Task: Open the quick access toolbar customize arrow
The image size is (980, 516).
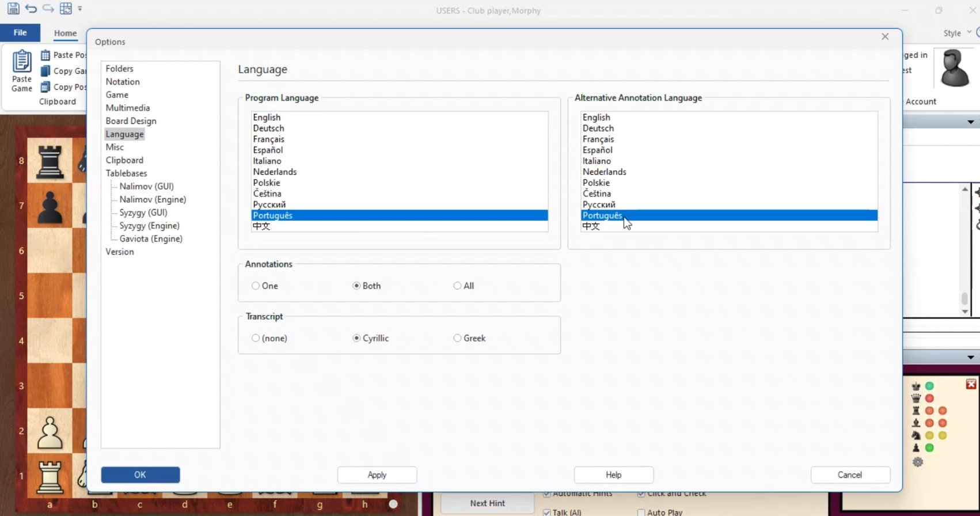Action: point(80,9)
